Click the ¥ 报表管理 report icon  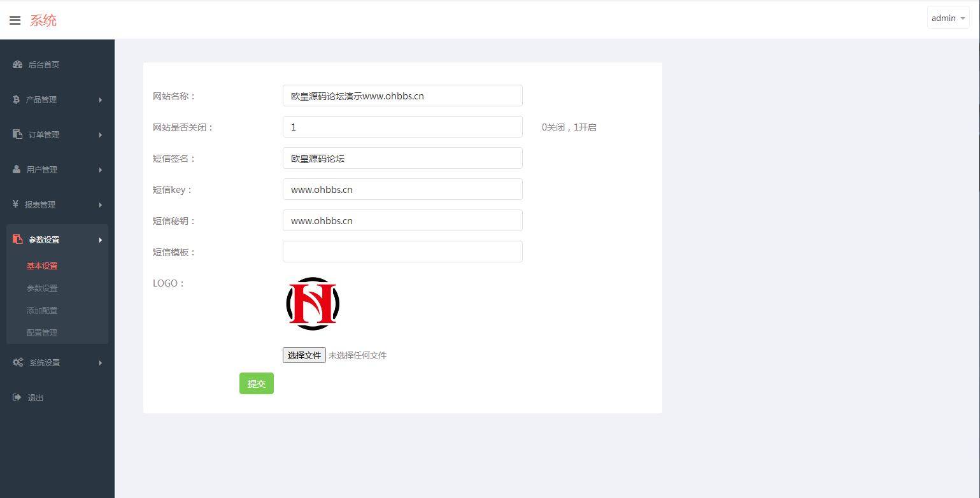click(17, 204)
